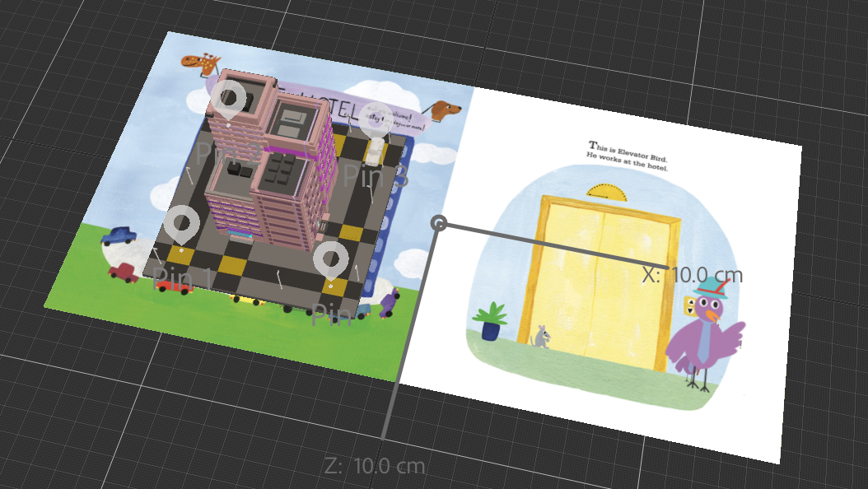Screen dimensions: 868x489
Task: Click the Pin 3 text label
Action: [x=376, y=176]
